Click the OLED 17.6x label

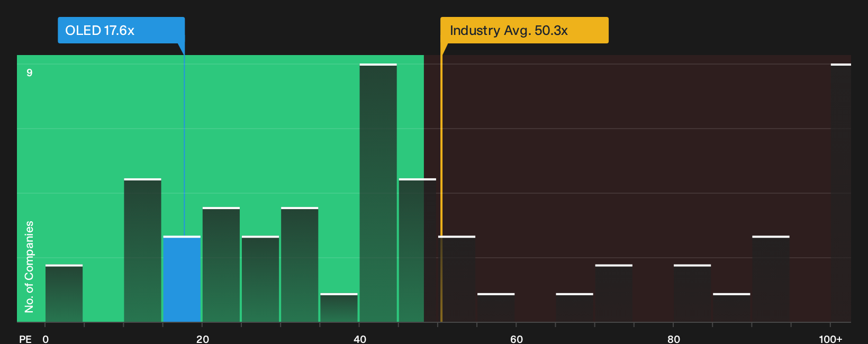tap(121, 30)
